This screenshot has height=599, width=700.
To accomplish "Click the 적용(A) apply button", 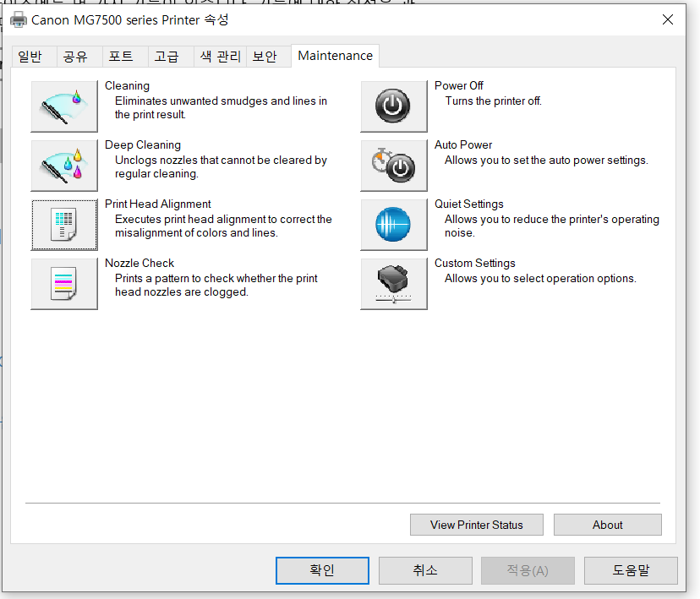I will pos(528,570).
